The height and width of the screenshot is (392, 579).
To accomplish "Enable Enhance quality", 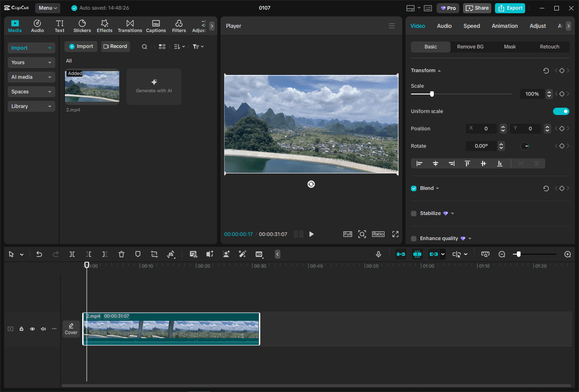I will coord(414,238).
